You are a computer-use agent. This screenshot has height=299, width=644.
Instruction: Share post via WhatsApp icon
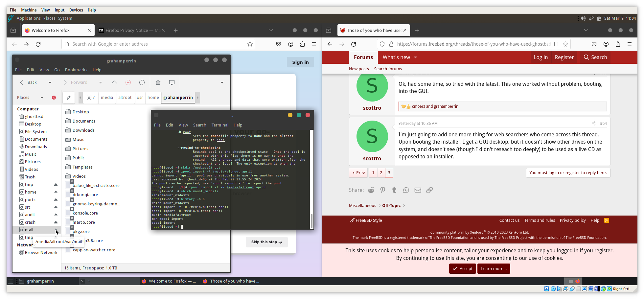pyautogui.click(x=406, y=190)
